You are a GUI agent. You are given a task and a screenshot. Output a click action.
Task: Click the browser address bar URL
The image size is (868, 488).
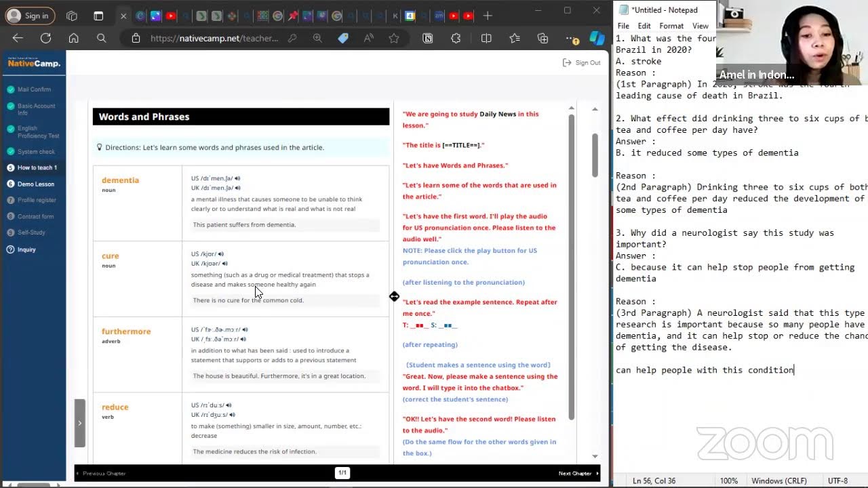click(x=214, y=38)
